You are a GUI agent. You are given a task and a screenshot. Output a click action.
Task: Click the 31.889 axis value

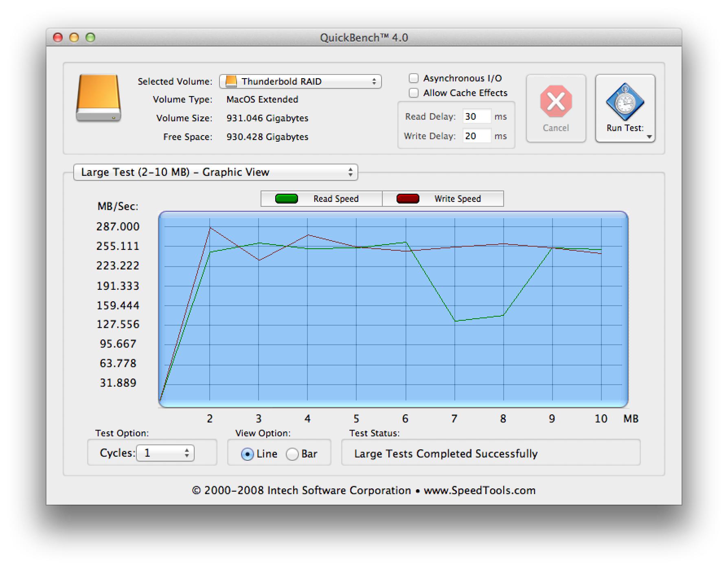click(118, 383)
